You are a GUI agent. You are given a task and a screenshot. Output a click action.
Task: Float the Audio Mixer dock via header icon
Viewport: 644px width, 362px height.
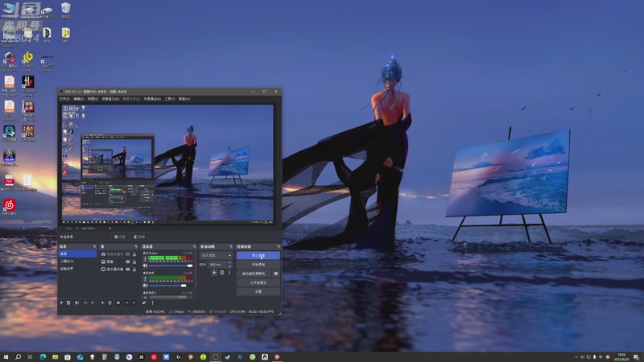[194, 247]
